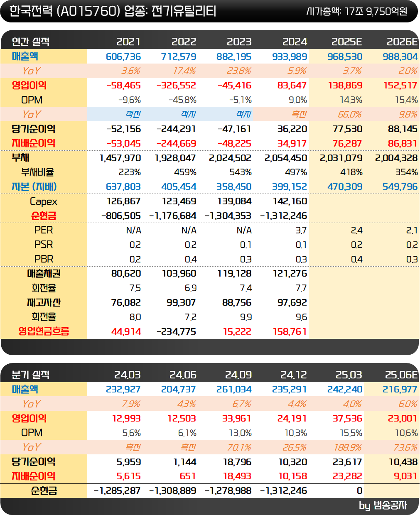Click revenue YoY value '23.8%'
Screen dimensions: 420x515
click(239, 71)
